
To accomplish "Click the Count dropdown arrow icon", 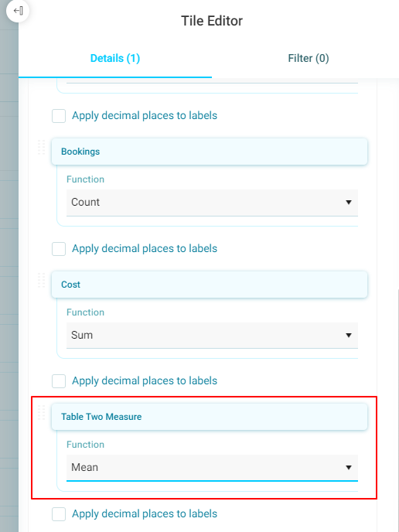I will (x=348, y=203).
